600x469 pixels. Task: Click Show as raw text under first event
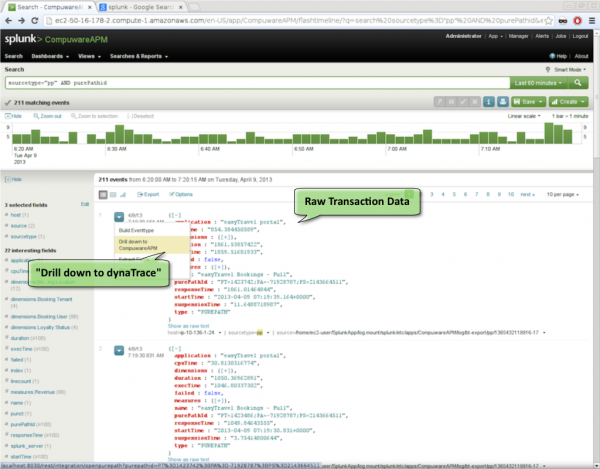(x=188, y=326)
